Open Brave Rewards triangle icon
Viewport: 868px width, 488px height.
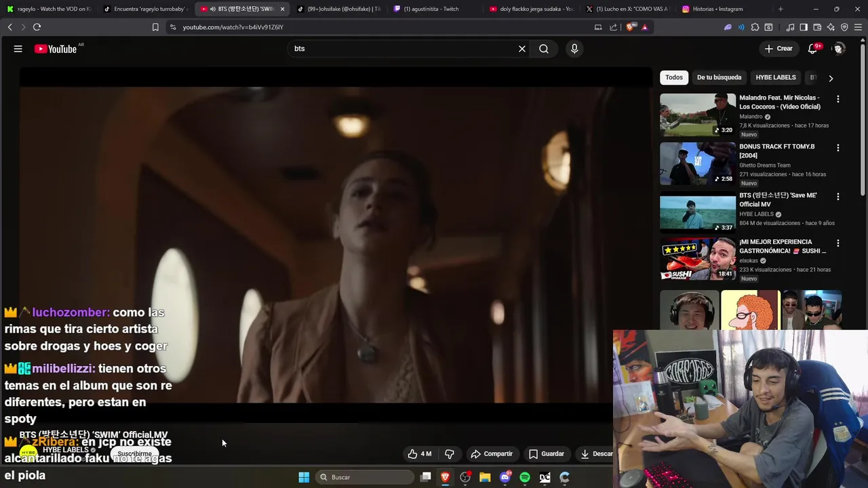click(x=644, y=27)
